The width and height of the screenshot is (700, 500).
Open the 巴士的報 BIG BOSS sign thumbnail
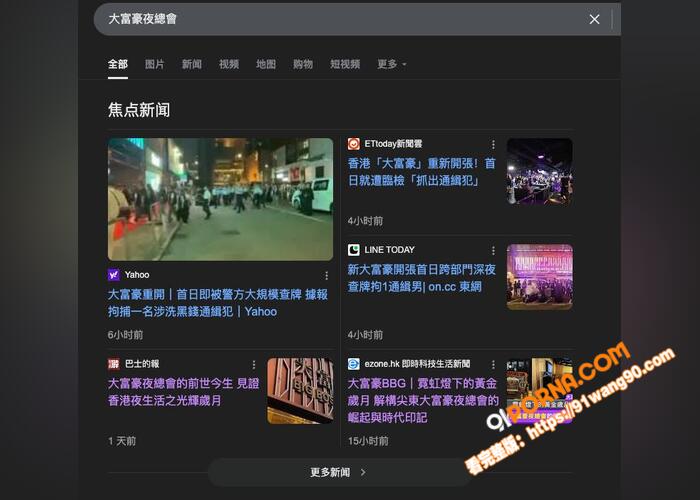pyautogui.click(x=300, y=391)
